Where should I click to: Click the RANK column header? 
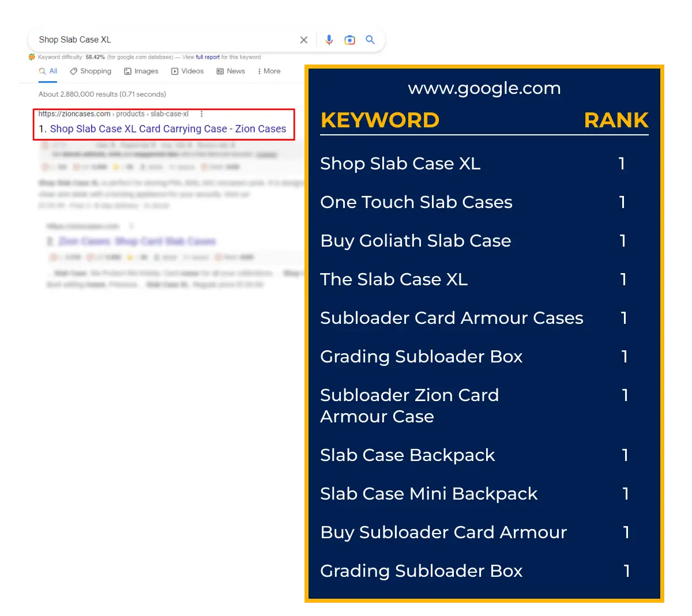click(x=616, y=120)
